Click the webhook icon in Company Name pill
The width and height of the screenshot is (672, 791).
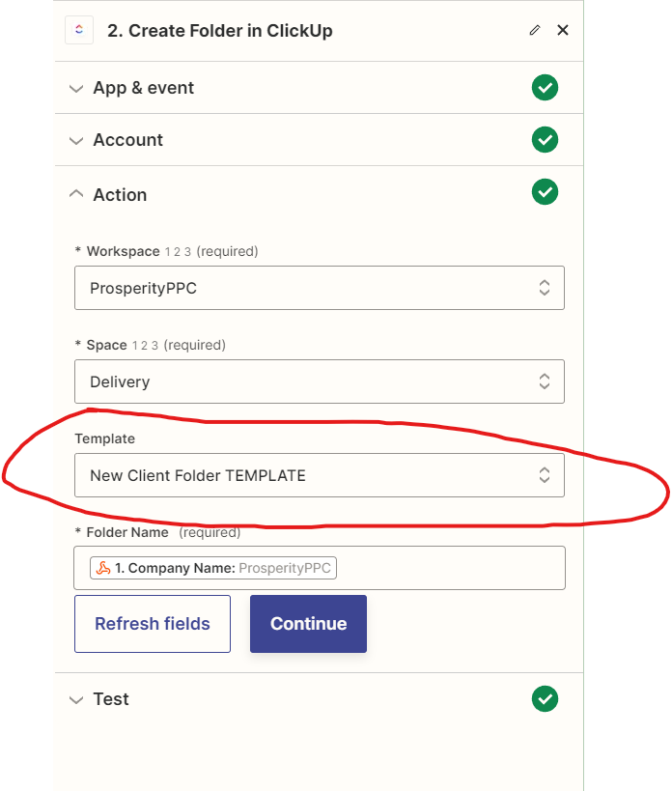click(103, 568)
